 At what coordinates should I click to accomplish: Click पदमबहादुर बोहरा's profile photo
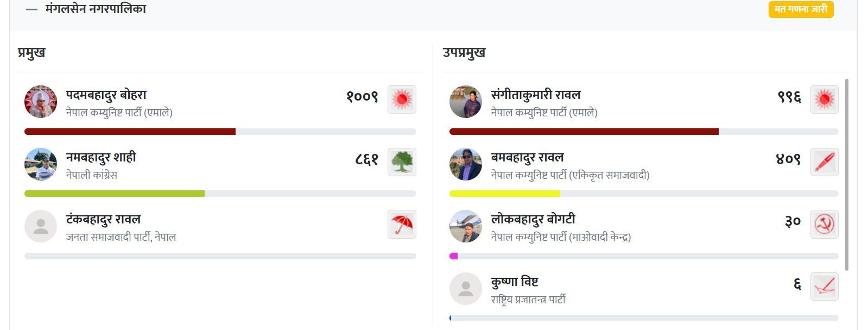pos(41,102)
